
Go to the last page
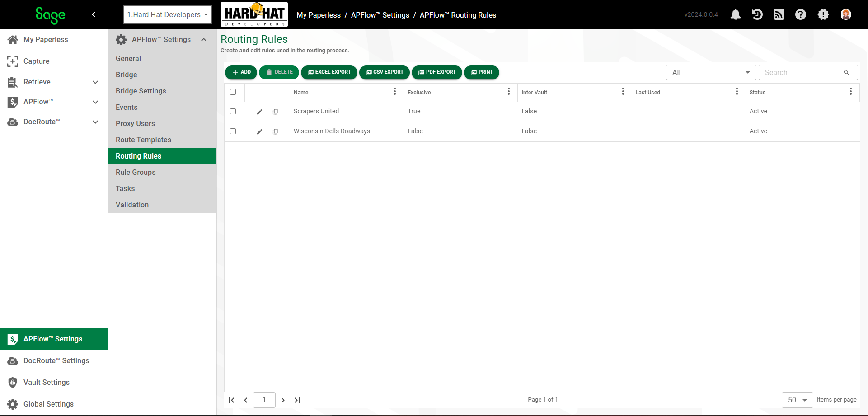pos(297,400)
